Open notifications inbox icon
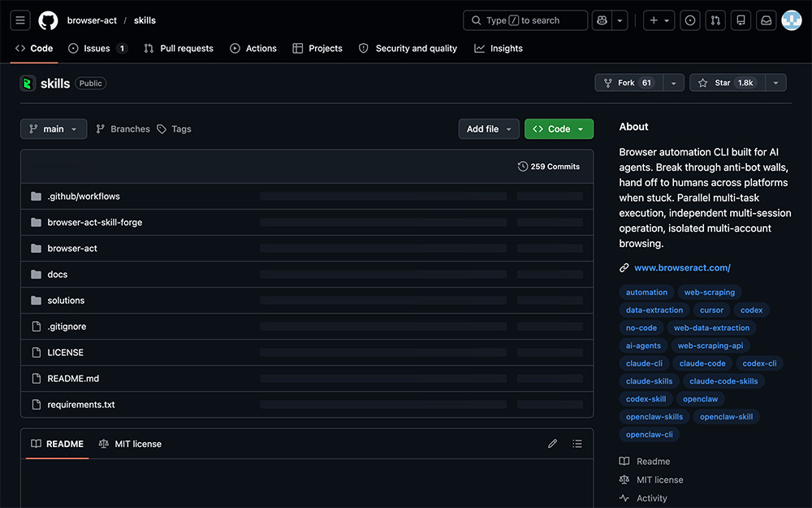Image resolution: width=812 pixels, height=508 pixels. pos(766,20)
